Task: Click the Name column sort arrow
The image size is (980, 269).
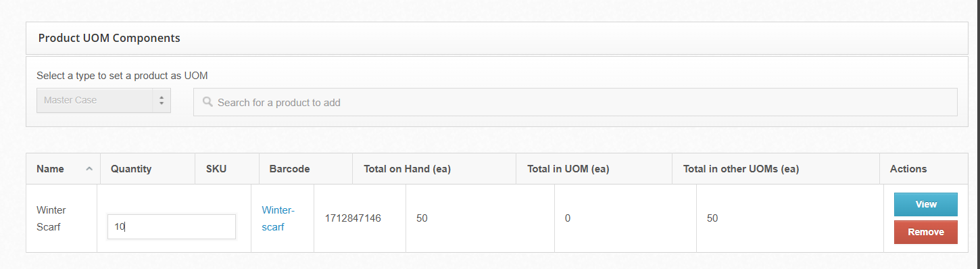Action: pos(89,169)
